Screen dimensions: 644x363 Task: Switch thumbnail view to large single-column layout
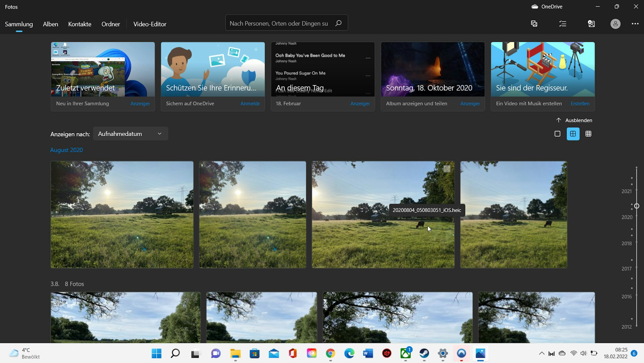coord(558,133)
